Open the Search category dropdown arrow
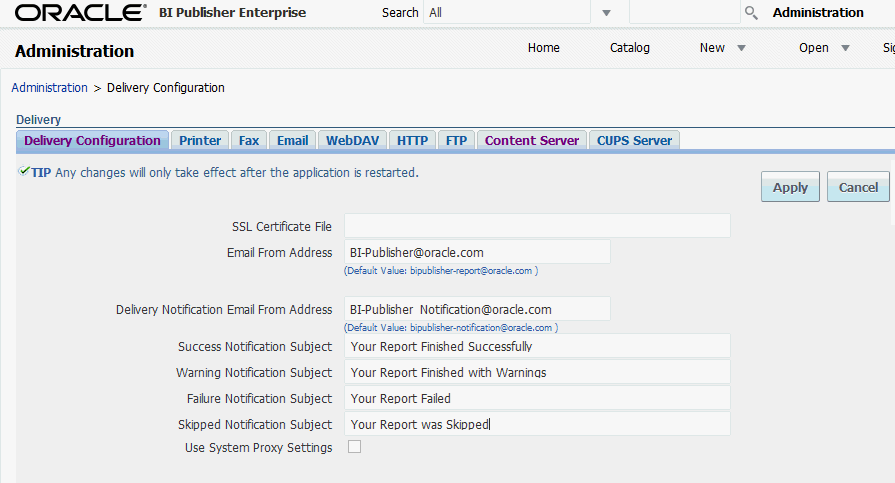Viewport: 895px width, 483px height. (606, 13)
